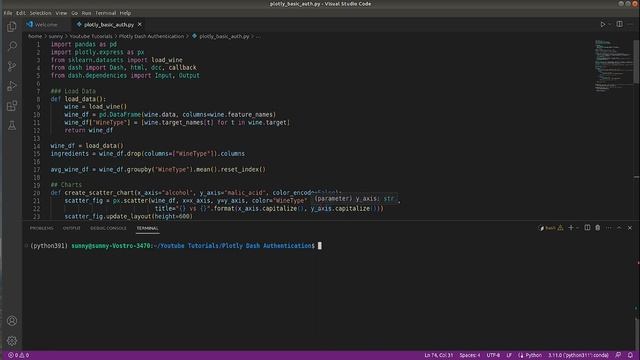Open the Testing flask view
The height and width of the screenshot is (360, 640).
click(x=12, y=126)
